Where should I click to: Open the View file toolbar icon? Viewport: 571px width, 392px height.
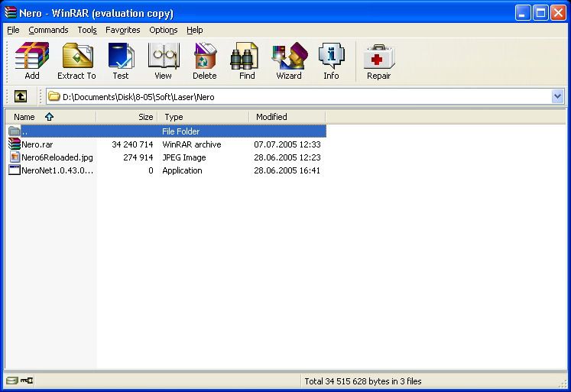tap(164, 56)
